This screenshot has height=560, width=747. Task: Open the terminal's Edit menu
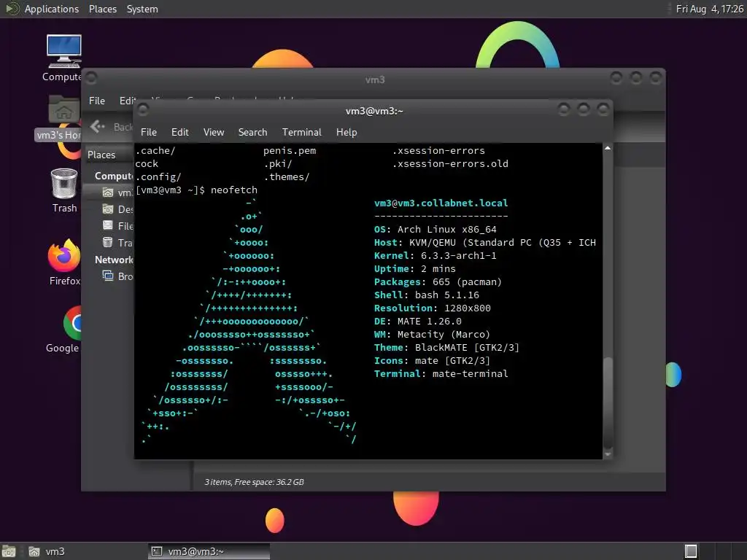[x=179, y=133]
